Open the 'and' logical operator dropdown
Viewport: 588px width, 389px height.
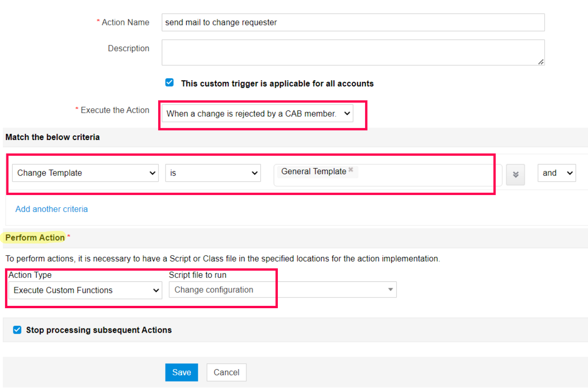[556, 173]
